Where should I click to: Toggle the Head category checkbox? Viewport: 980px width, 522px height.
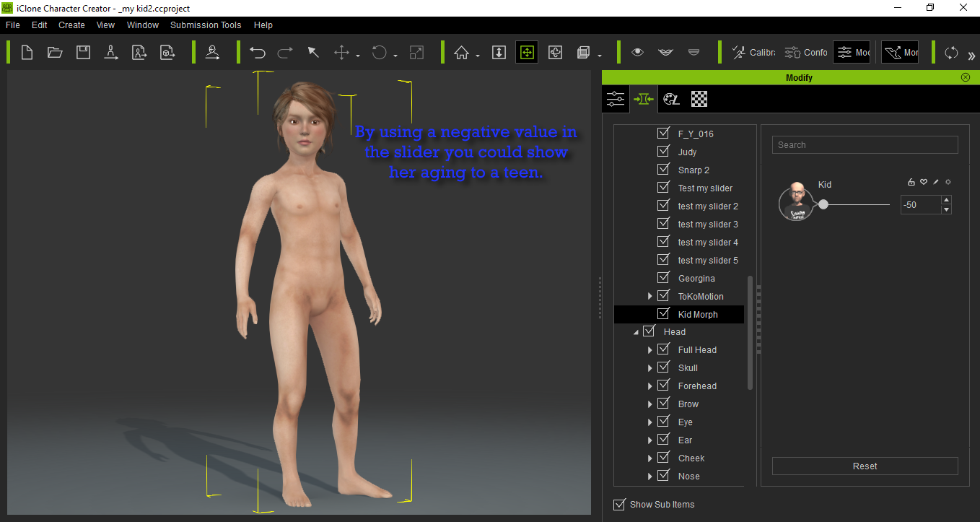point(649,331)
